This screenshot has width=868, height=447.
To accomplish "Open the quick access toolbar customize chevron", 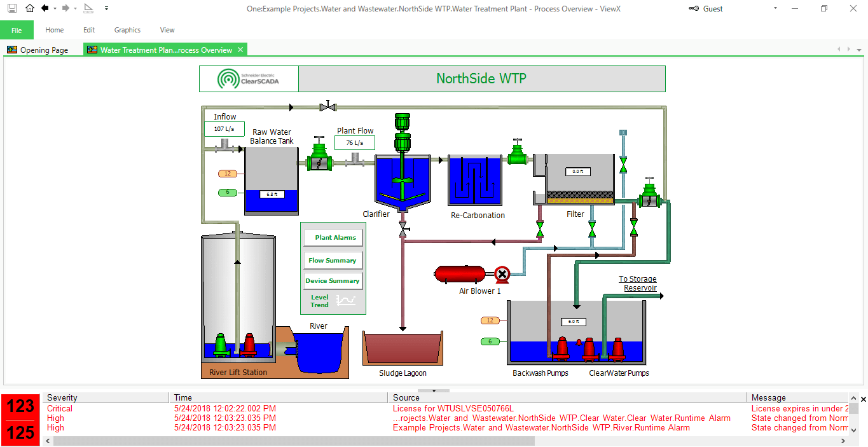I will (106, 8).
